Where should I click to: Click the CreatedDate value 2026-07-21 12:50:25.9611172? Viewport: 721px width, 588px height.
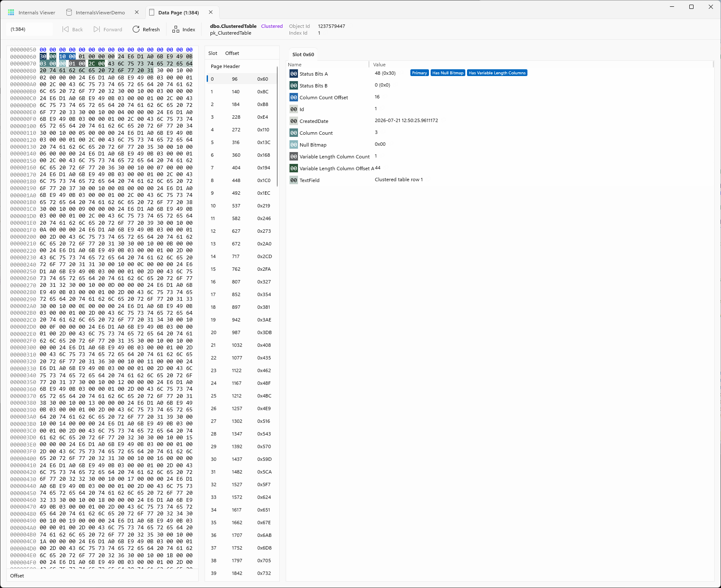coord(406,120)
